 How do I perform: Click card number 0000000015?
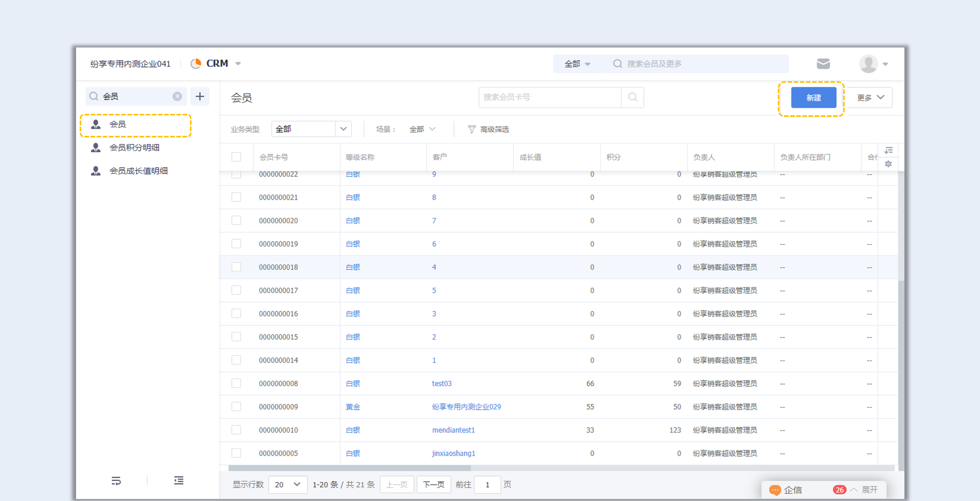278,337
